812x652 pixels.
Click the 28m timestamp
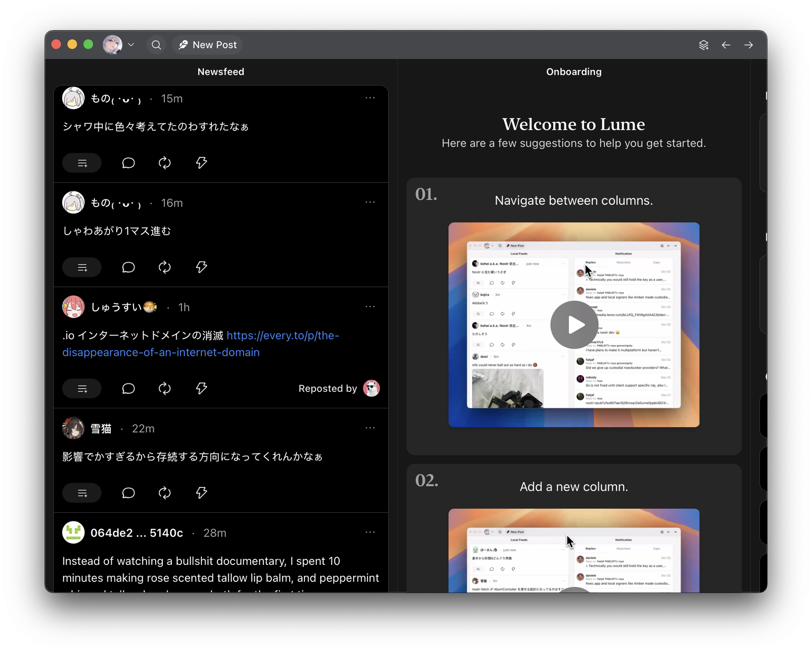point(215,533)
